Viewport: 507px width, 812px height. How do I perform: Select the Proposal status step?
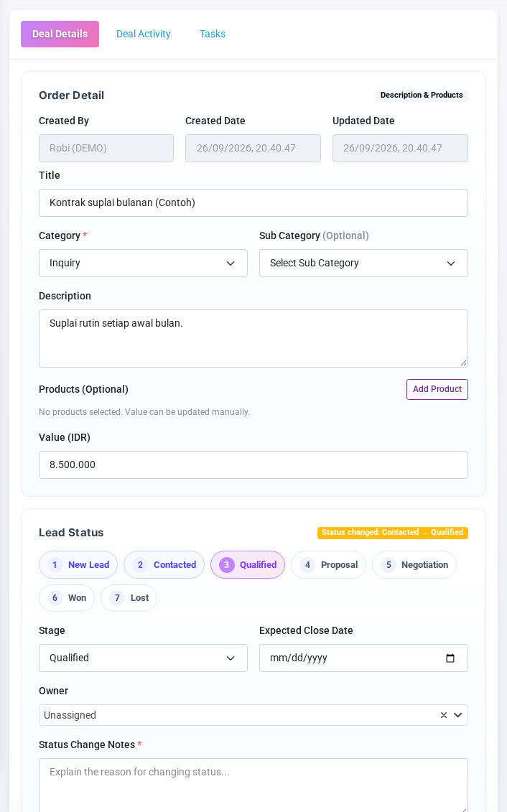[x=328, y=565]
